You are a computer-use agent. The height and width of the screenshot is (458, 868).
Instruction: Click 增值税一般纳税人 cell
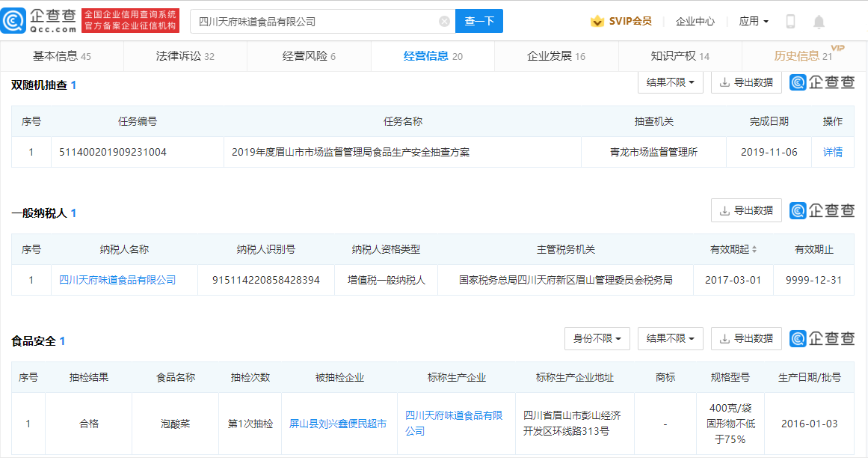click(x=387, y=280)
